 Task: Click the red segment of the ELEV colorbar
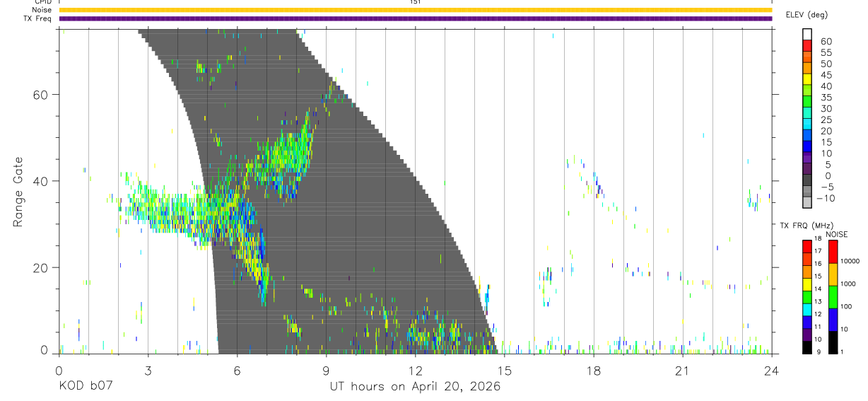[x=807, y=46]
